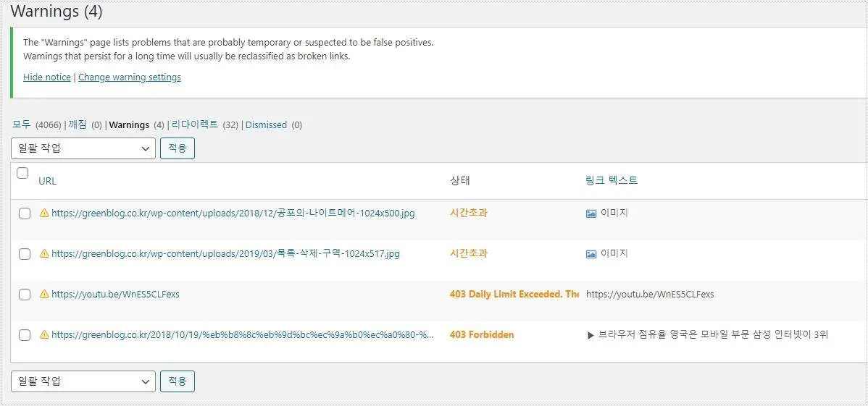Open the greenblog.co.kr/2018/10/19 URL link
868x406 pixels.
[x=243, y=334]
